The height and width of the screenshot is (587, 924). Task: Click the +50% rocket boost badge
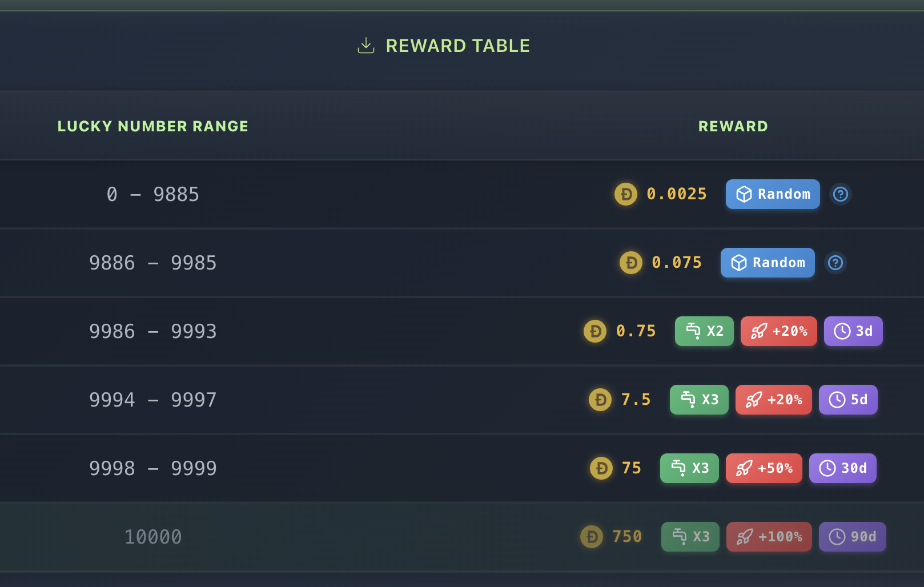pos(764,468)
